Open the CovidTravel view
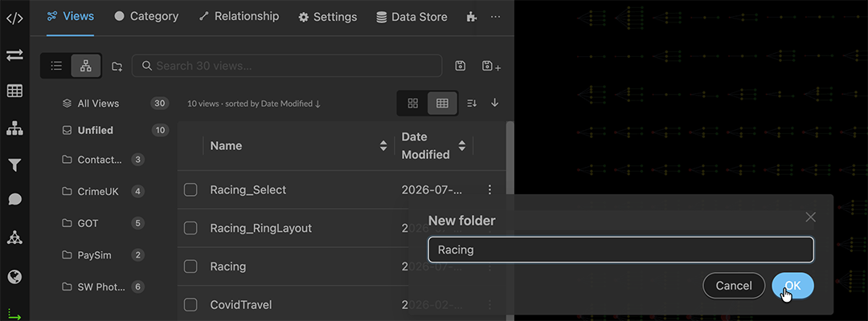Screen dimensions: 868x321 [241, 304]
